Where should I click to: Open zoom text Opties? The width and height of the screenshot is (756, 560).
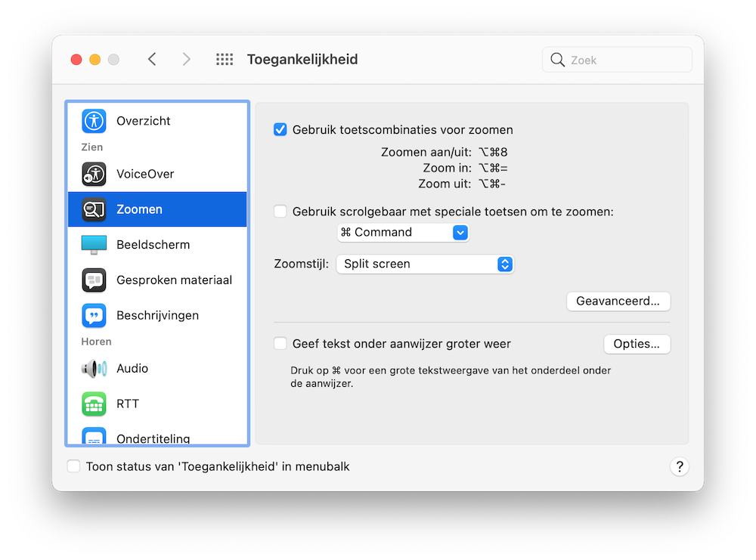637,343
